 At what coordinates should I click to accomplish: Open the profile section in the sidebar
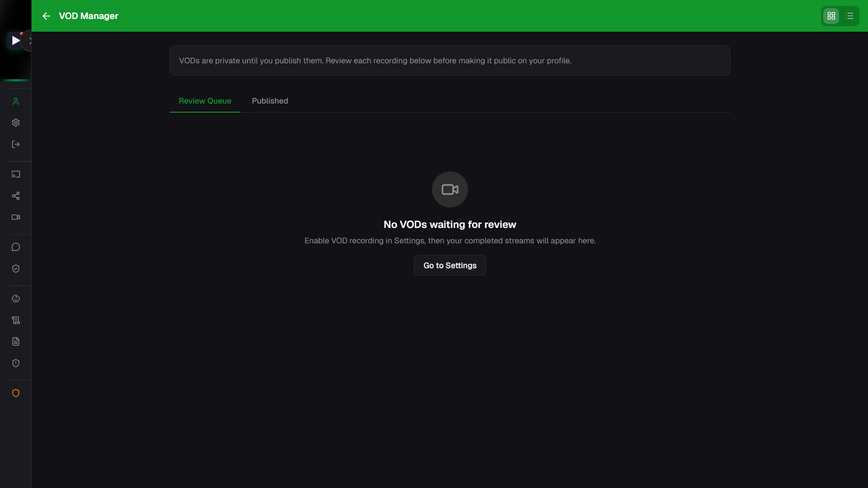pos(16,101)
